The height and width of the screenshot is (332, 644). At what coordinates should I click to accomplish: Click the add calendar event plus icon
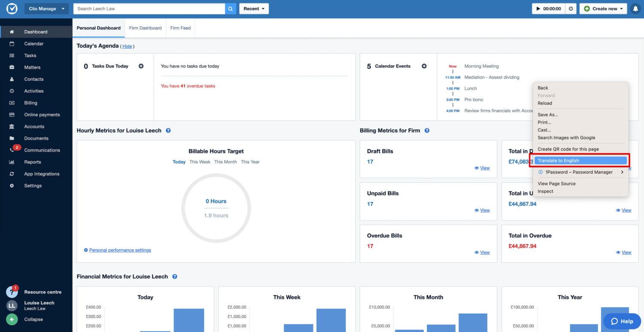point(424,66)
